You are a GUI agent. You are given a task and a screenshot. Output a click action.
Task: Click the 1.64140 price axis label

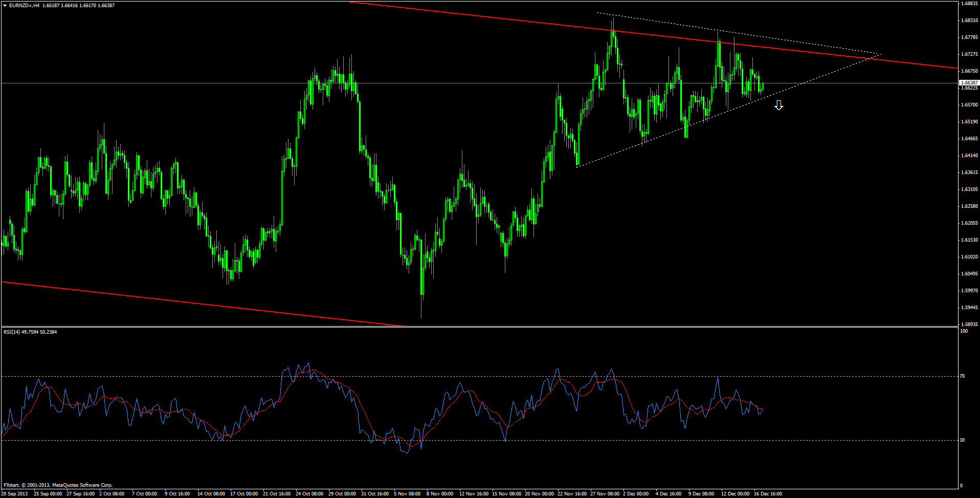[x=969, y=156]
